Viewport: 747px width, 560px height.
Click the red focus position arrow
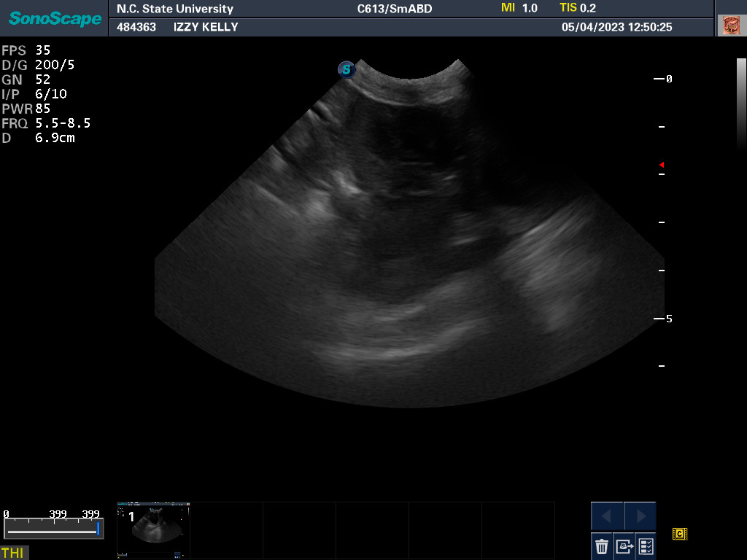661,165
